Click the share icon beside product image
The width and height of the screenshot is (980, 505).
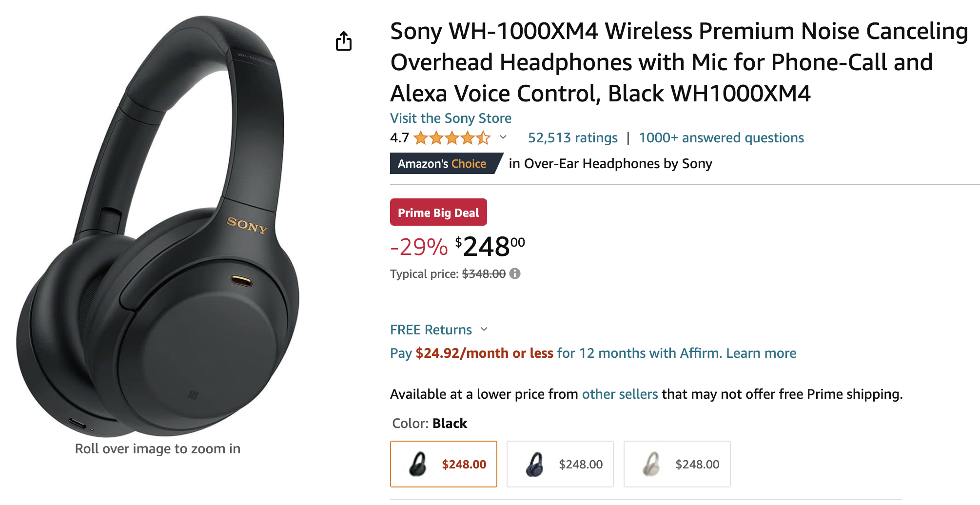(344, 41)
